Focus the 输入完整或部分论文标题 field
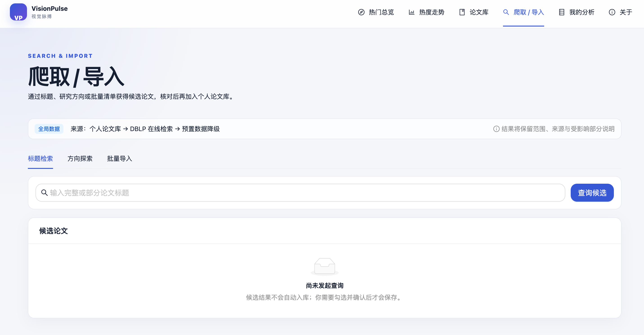 [300, 192]
